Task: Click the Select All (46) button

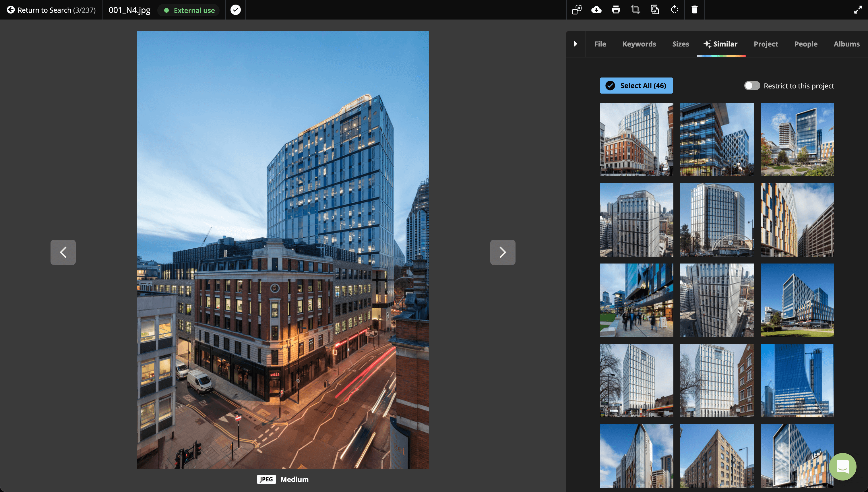Action: [636, 85]
